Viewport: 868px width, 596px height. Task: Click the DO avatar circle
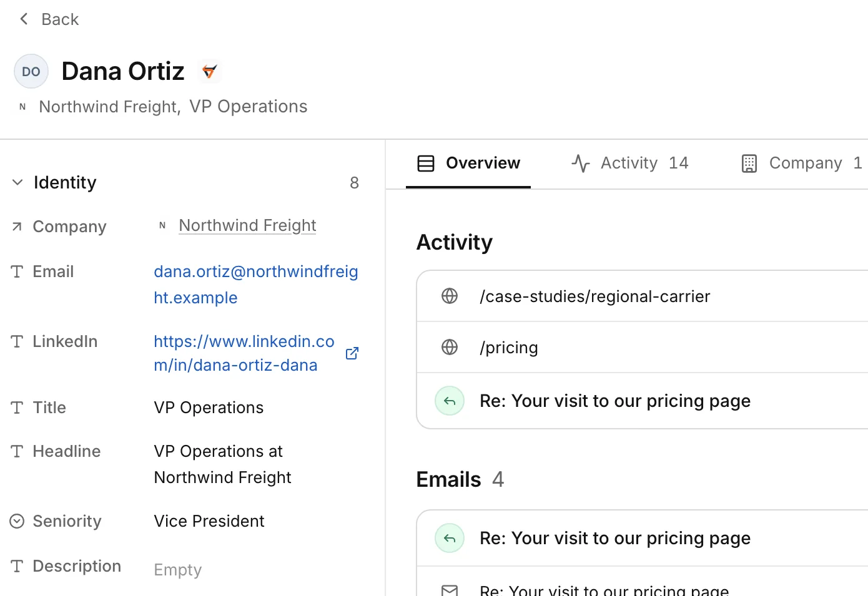[31, 71]
